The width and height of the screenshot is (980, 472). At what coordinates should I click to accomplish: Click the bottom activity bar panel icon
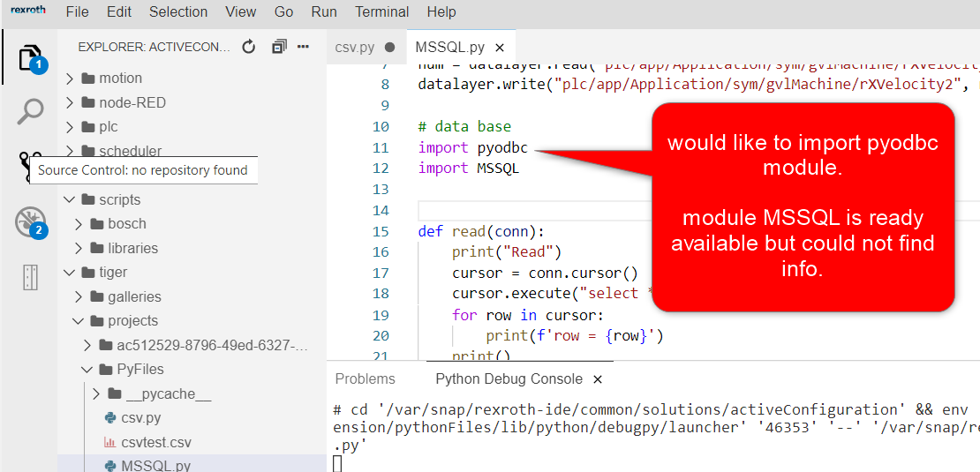point(30,276)
